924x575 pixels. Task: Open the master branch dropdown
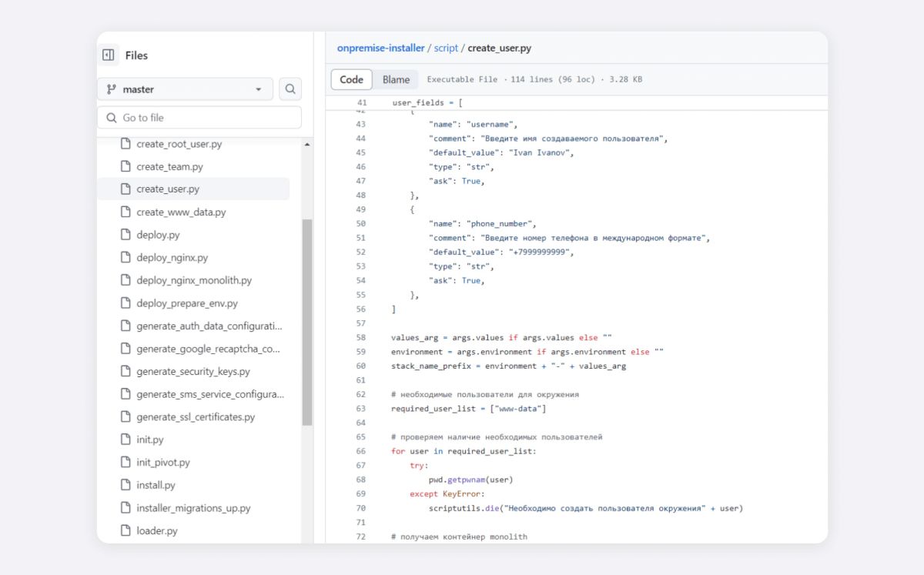185,89
